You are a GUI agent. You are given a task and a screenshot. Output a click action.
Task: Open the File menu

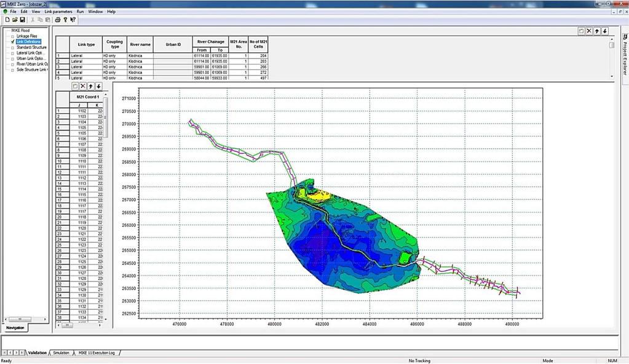14,12
